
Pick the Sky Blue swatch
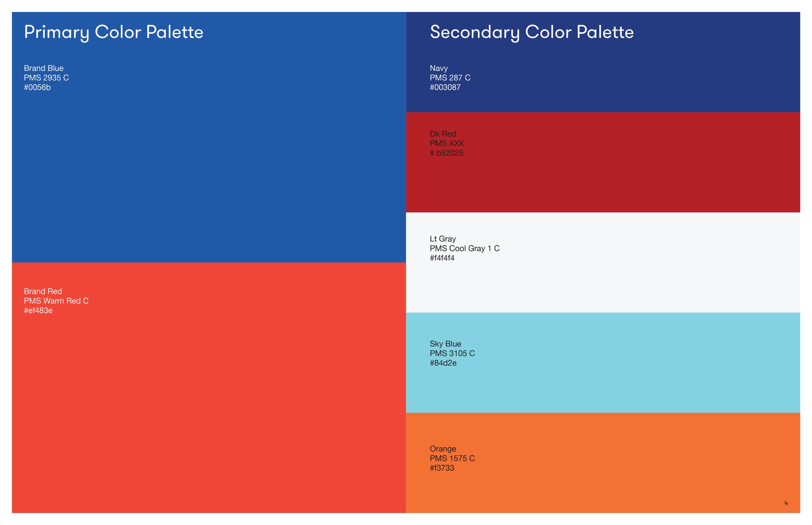[x=603, y=363]
